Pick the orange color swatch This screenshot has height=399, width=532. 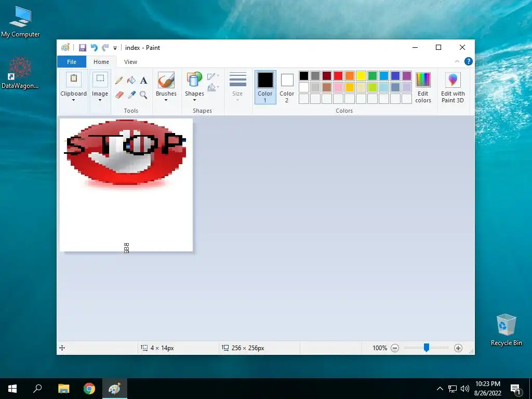pyautogui.click(x=350, y=76)
